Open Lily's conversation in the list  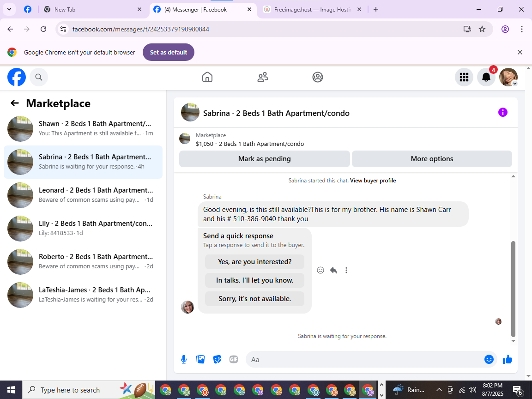coord(83,228)
